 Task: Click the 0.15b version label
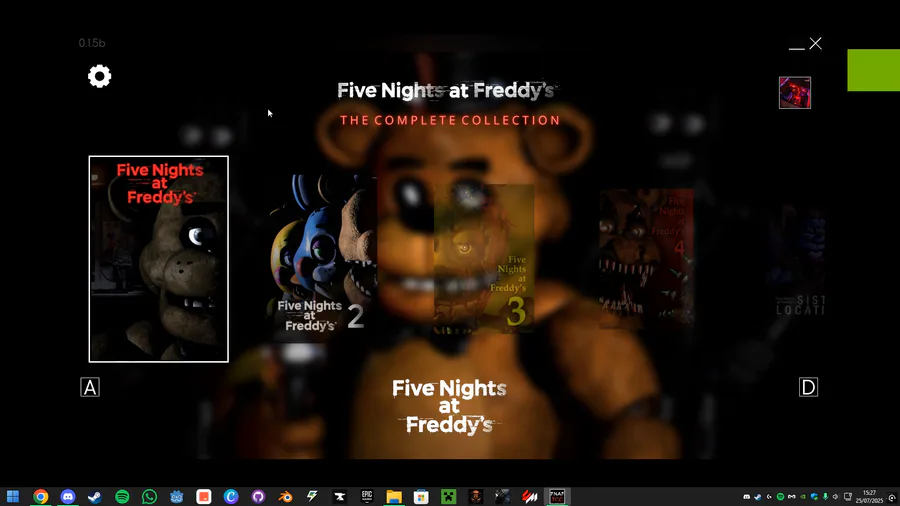click(x=92, y=43)
